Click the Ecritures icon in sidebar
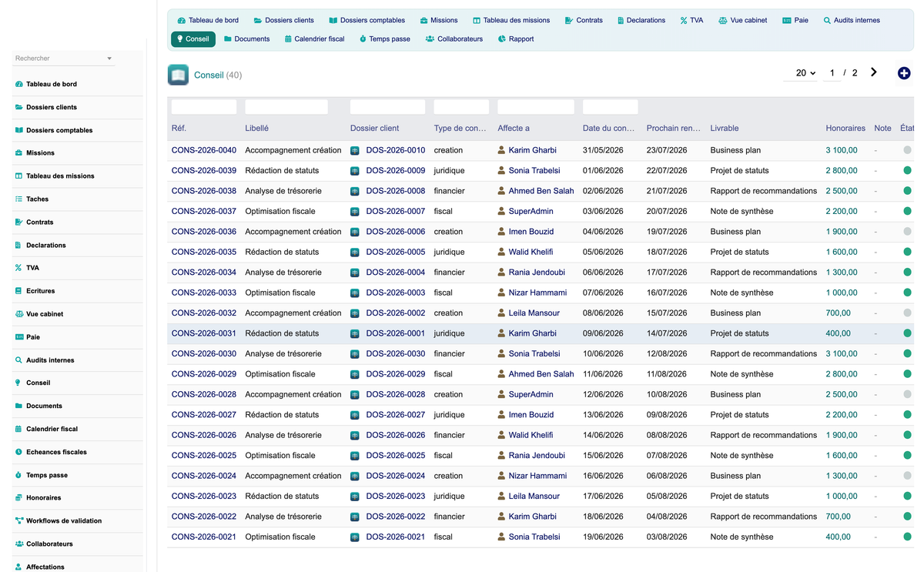The image size is (924, 572). click(x=18, y=291)
